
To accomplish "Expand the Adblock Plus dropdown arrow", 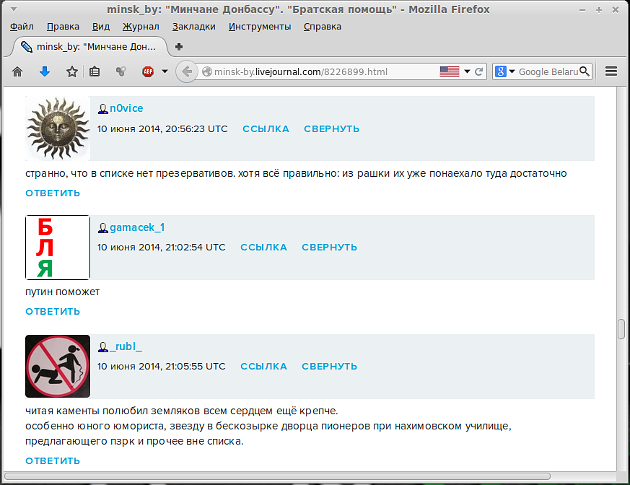I will click(x=164, y=72).
